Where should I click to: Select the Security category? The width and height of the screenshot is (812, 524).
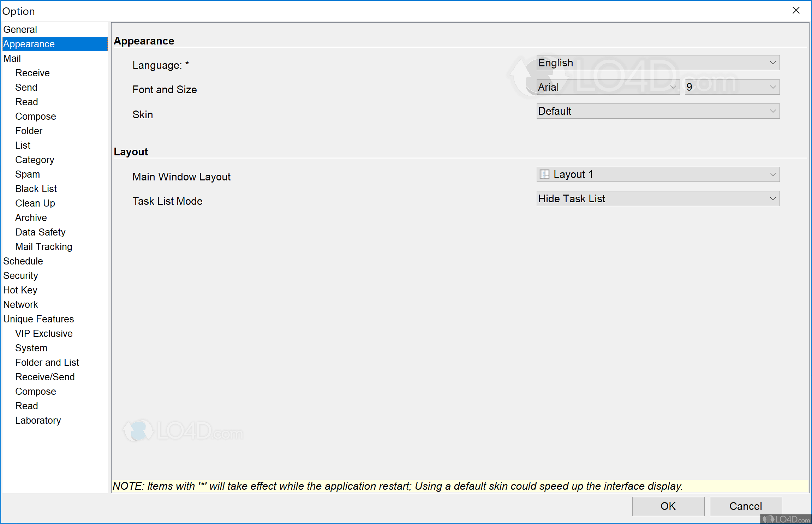(x=20, y=276)
